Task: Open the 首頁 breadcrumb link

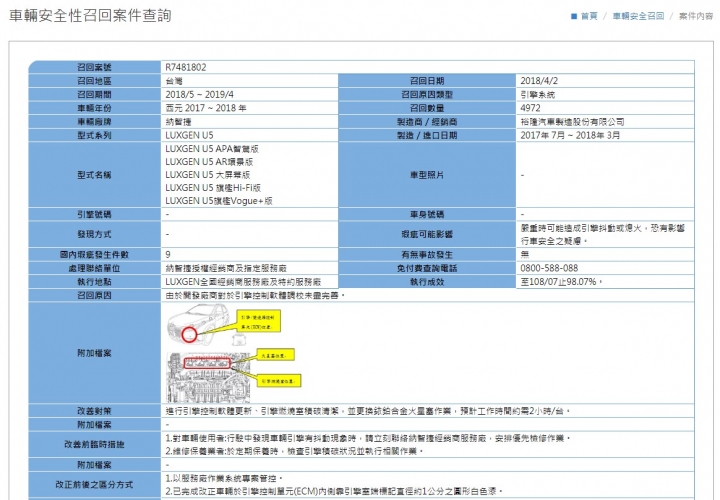Action: 589,16
